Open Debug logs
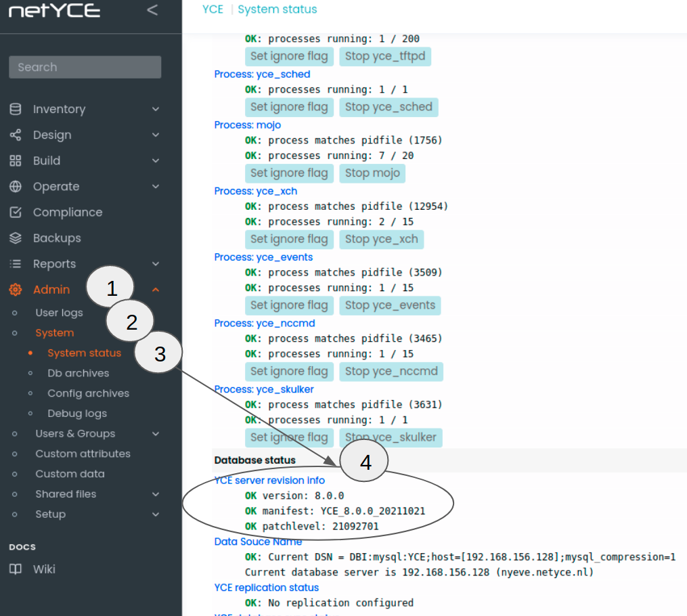Screen dimensions: 687x616 tap(77, 414)
